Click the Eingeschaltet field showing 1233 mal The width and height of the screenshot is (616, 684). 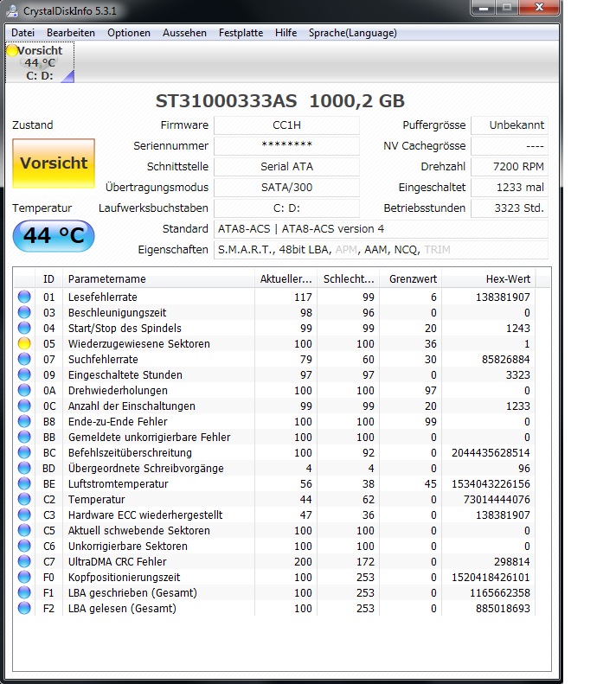510,187
